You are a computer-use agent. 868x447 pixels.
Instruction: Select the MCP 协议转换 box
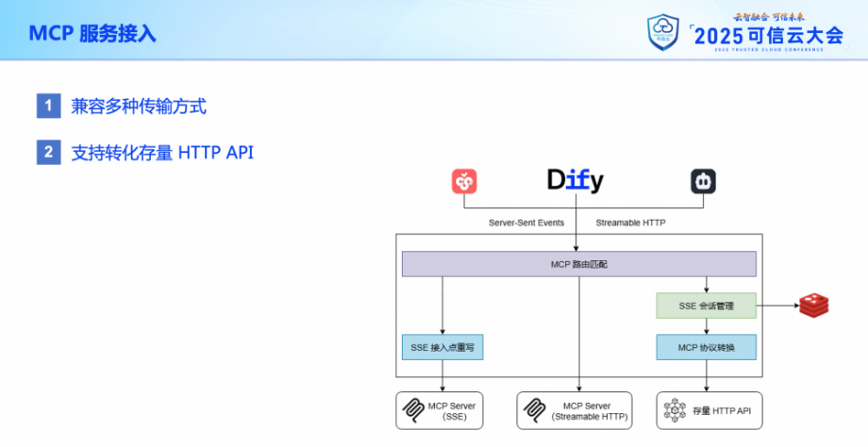706,347
